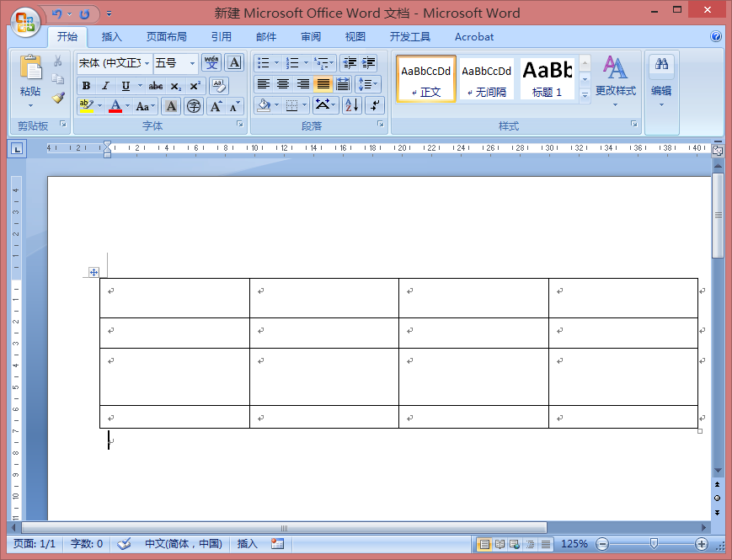
Task: Open the 页面布局 (Page Layout) tab
Action: click(166, 37)
